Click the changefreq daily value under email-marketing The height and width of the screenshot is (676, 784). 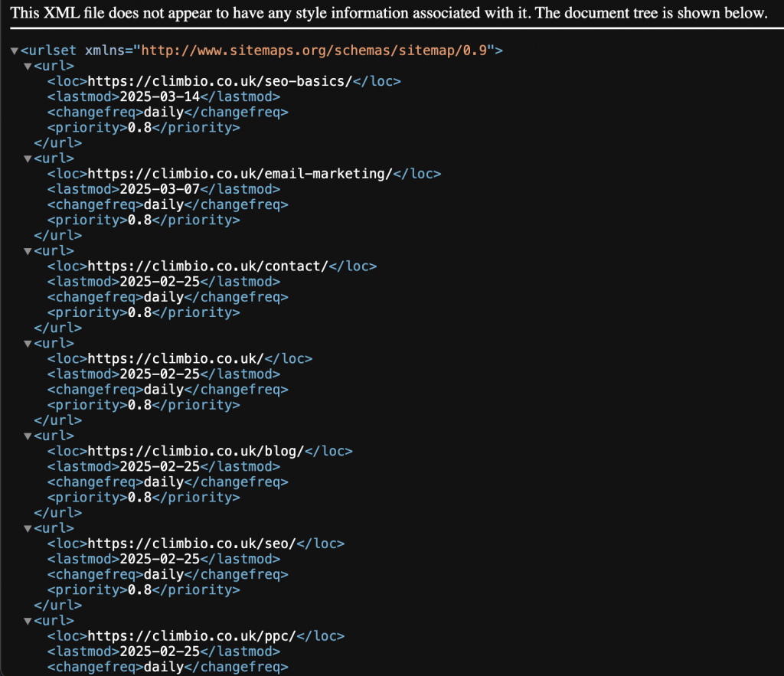pyautogui.click(x=162, y=204)
